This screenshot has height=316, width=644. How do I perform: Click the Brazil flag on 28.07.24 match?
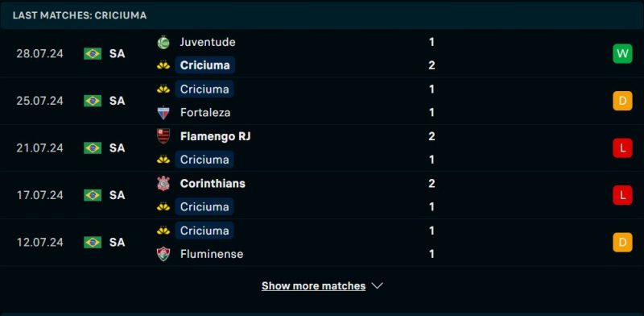coord(93,53)
